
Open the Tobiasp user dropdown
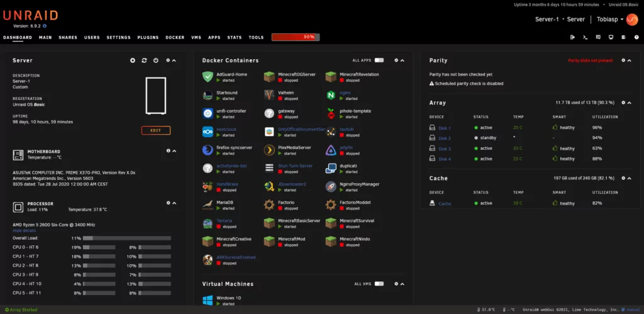click(610, 20)
